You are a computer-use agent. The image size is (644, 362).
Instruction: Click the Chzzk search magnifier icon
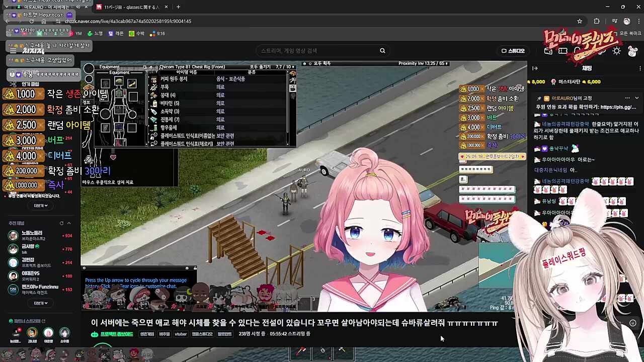(382, 51)
